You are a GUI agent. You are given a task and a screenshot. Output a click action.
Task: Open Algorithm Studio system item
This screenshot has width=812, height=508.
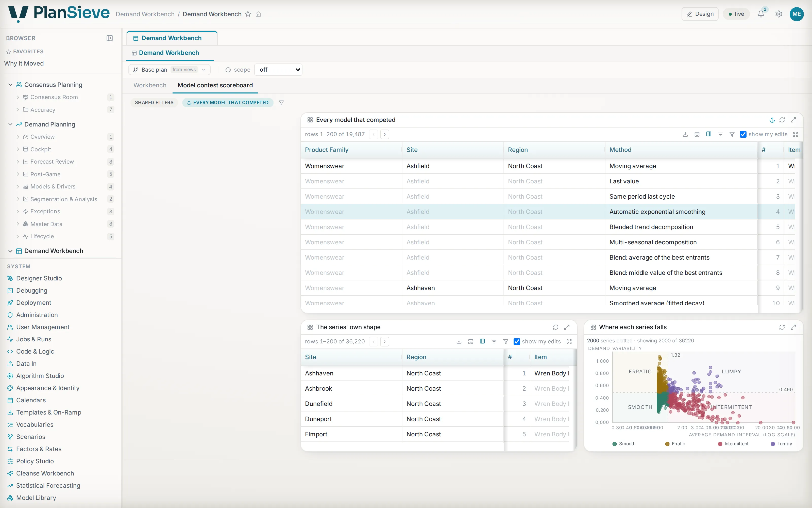[x=40, y=376]
